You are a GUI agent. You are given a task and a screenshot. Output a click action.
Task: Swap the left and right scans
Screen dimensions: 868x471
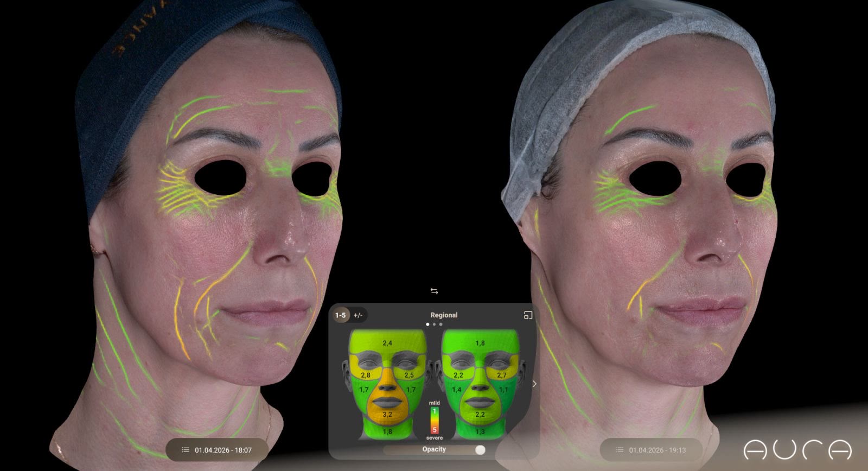click(x=434, y=291)
